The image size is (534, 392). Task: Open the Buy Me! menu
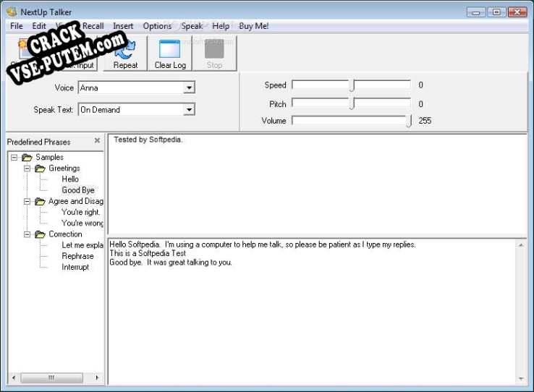(254, 26)
